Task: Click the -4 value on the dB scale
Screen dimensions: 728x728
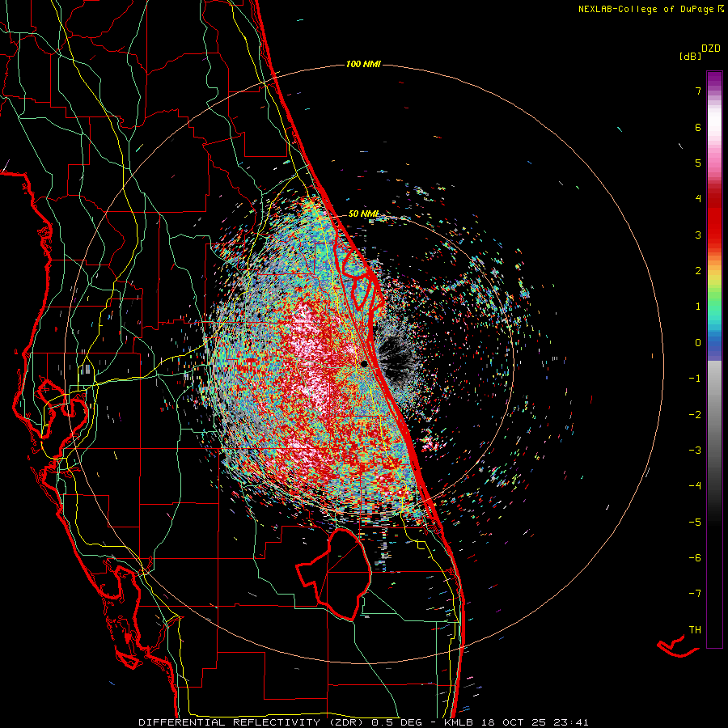Action: pos(695,486)
